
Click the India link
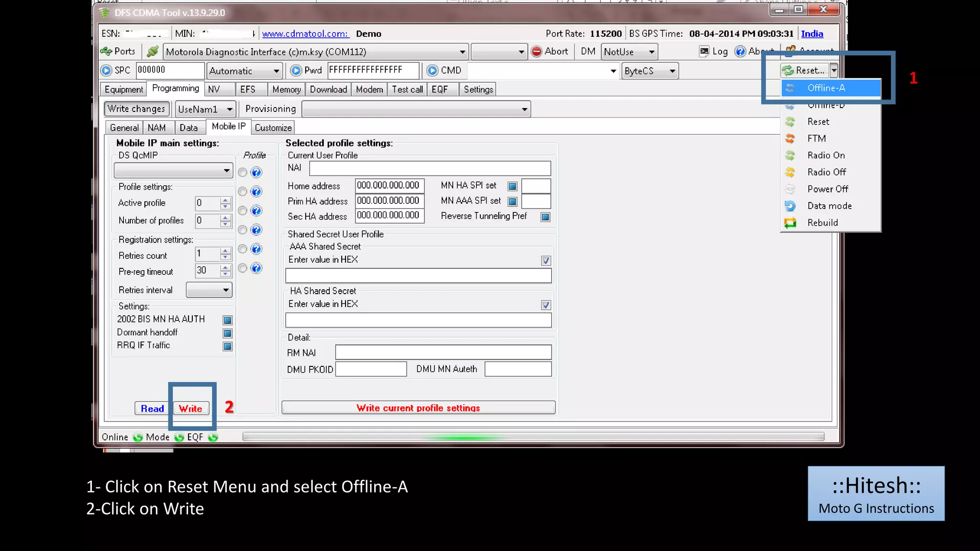(812, 33)
